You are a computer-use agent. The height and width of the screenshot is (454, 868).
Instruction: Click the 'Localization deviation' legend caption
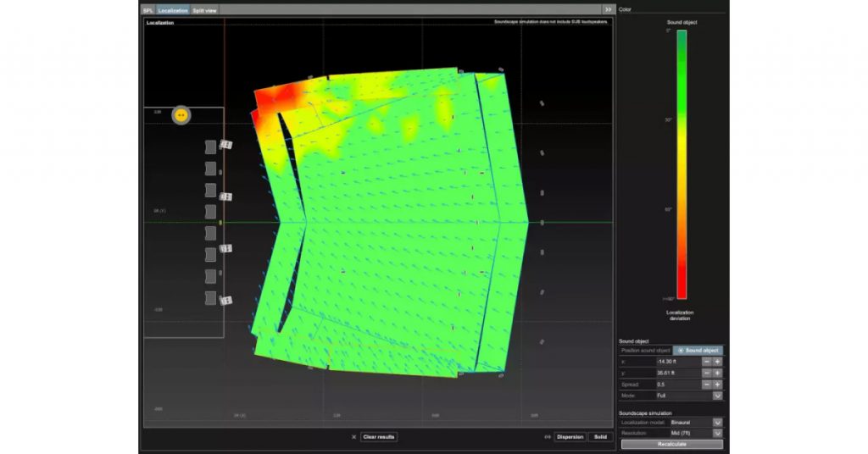[x=680, y=315]
